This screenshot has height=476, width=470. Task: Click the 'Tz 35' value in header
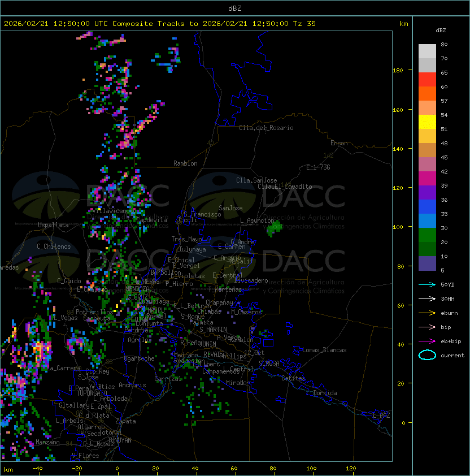304,24
